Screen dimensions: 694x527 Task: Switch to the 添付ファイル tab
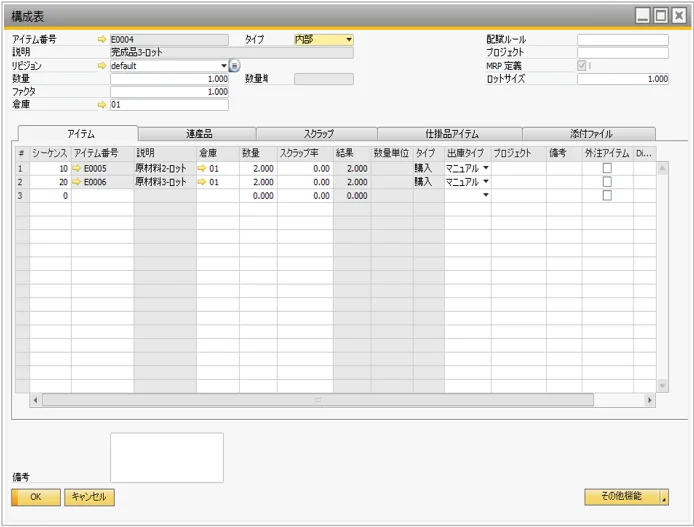coord(590,134)
